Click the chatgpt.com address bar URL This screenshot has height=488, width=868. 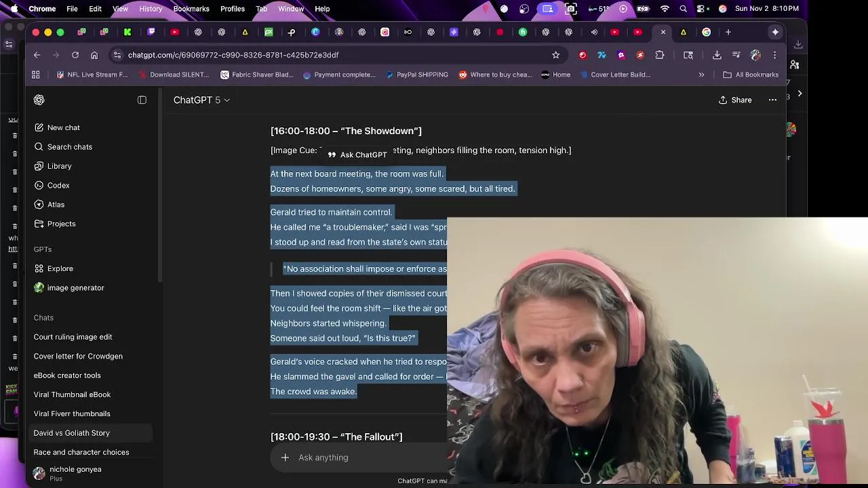coord(233,55)
